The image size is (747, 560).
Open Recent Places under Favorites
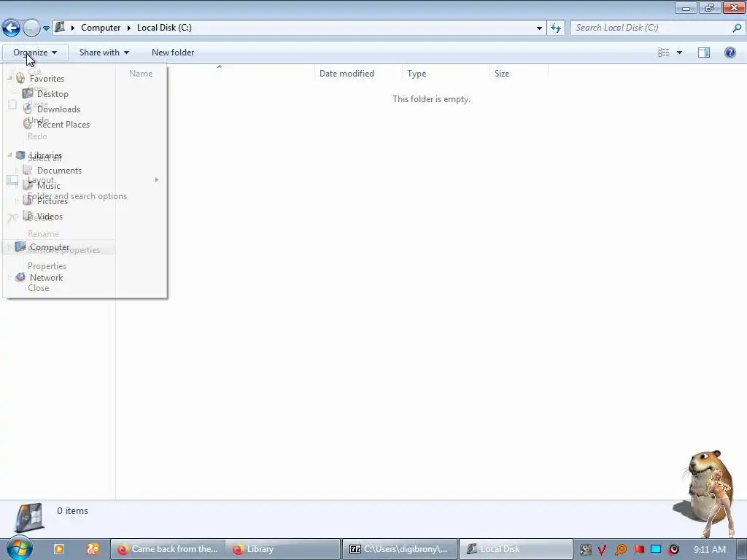point(63,124)
